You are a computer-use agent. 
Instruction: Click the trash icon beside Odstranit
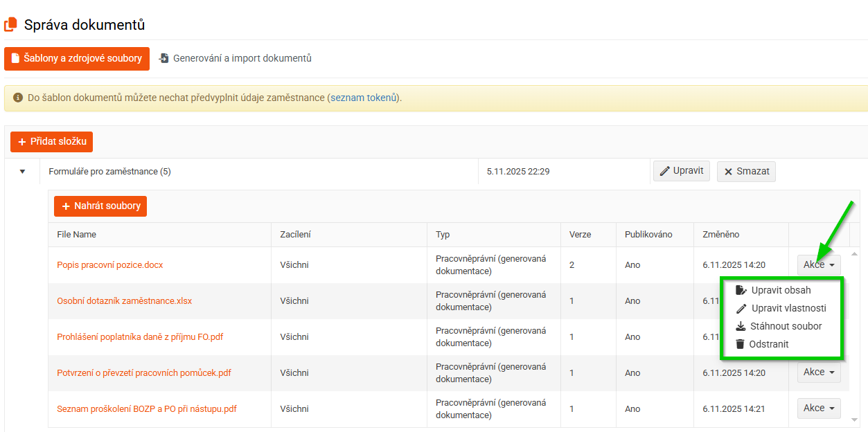tap(741, 344)
